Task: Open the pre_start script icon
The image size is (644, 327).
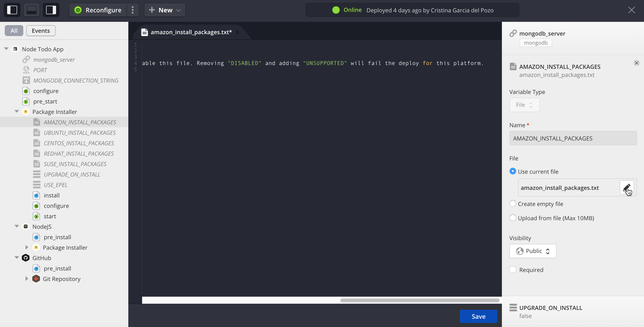Action: click(x=26, y=101)
